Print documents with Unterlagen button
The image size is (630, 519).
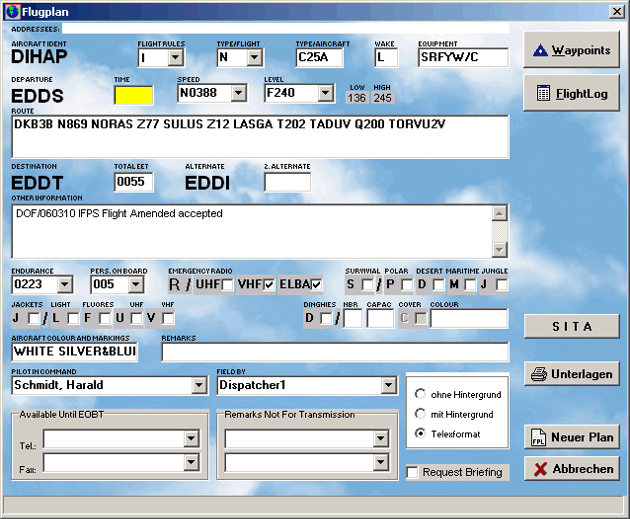click(571, 374)
